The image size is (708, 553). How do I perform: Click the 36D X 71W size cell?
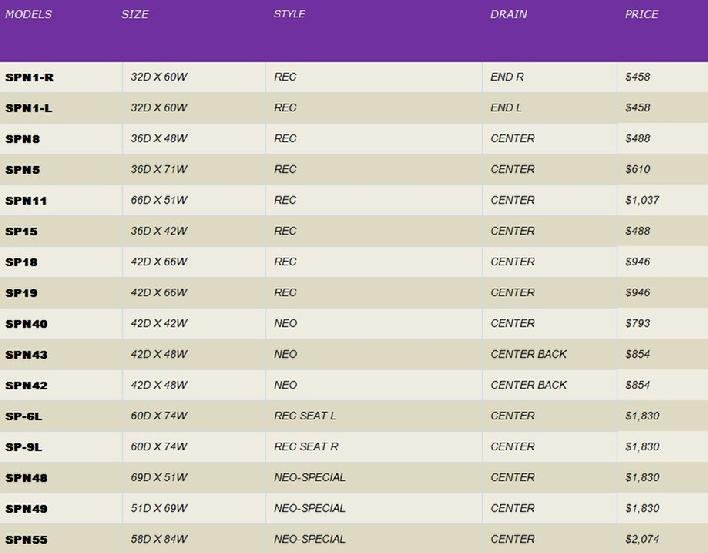point(159,170)
